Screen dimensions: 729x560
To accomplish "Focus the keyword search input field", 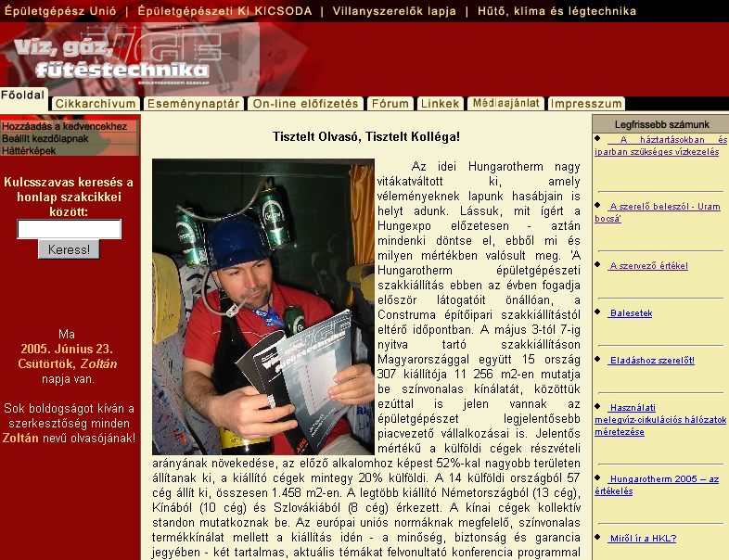I will coord(70,229).
